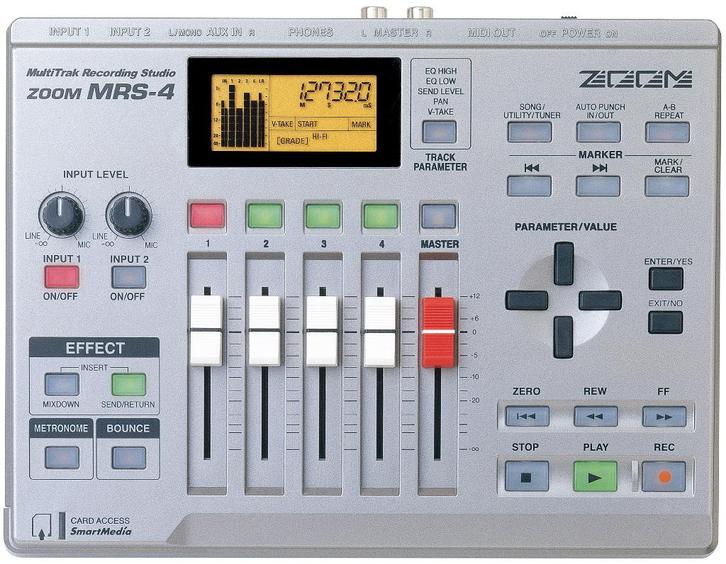This screenshot has height=564, width=726.
Task: Click the ZERO return-to-start button
Action: [x=527, y=416]
